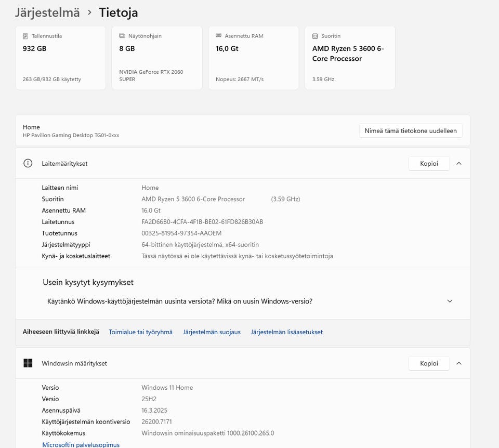The image size is (499, 448).
Task: Open the Näytönohjain 8 GB graphics card tile
Action: click(157, 58)
